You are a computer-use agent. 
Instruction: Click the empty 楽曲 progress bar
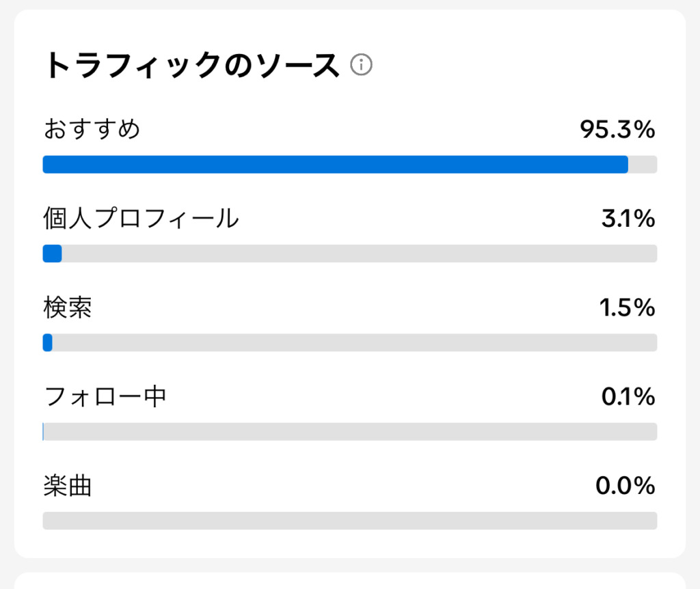[350, 521]
